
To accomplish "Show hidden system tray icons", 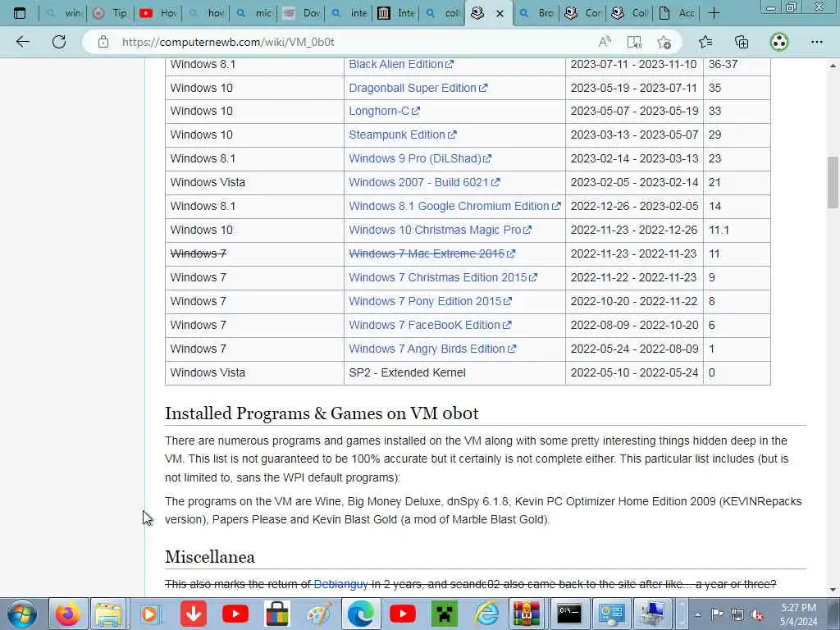I will (697, 614).
